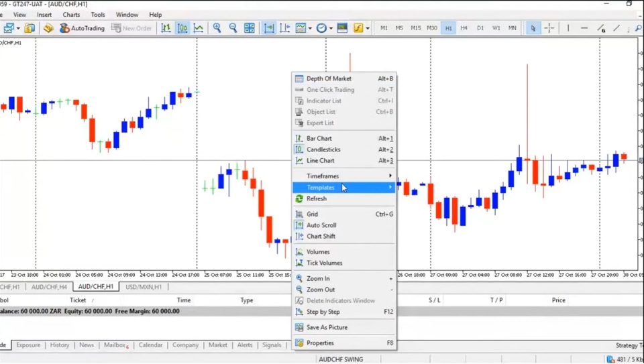Expand Timeframes submenu in context menu
This screenshot has width=644, height=364.
[x=344, y=176]
